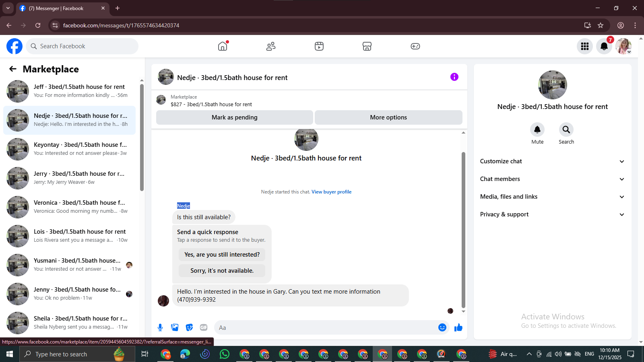The image size is (644, 362).
Task: Show hidden system tray icons
Action: (529, 354)
